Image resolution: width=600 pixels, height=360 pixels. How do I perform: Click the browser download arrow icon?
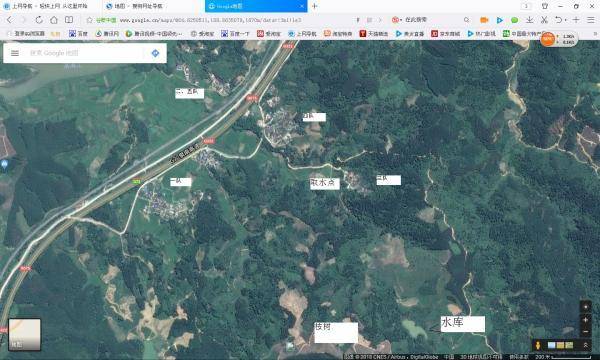tap(530, 20)
